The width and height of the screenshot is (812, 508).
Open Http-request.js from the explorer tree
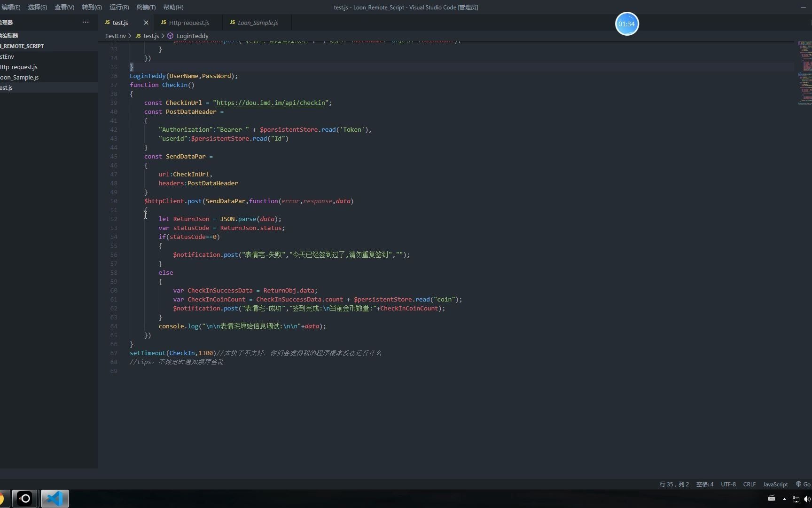click(49, 67)
